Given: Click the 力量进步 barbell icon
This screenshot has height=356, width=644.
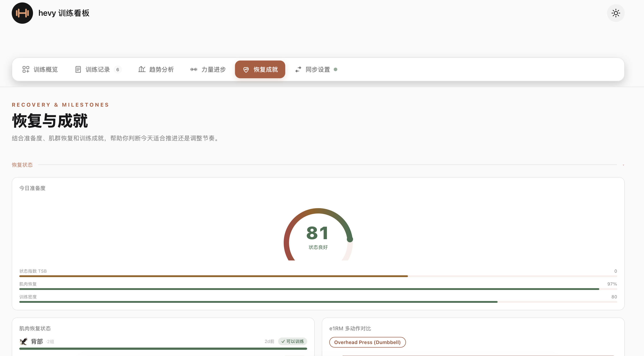Looking at the screenshot, I should click(194, 70).
